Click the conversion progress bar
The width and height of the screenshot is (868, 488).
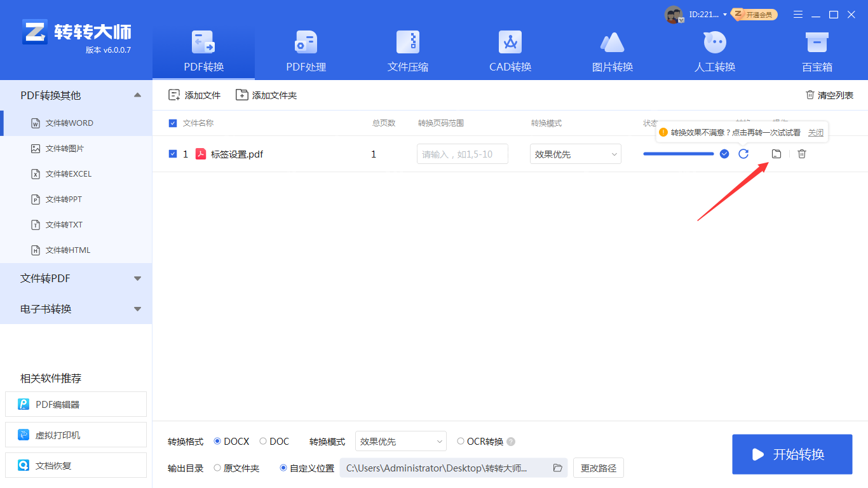(x=678, y=154)
